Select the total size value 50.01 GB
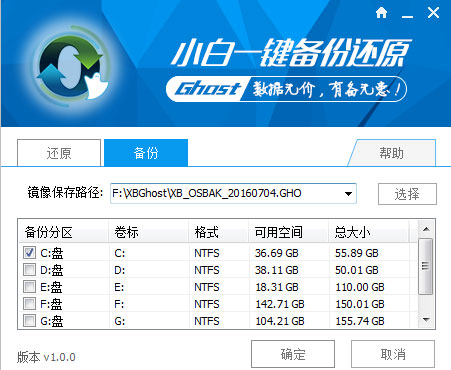The height and width of the screenshot is (370, 451). point(357,270)
